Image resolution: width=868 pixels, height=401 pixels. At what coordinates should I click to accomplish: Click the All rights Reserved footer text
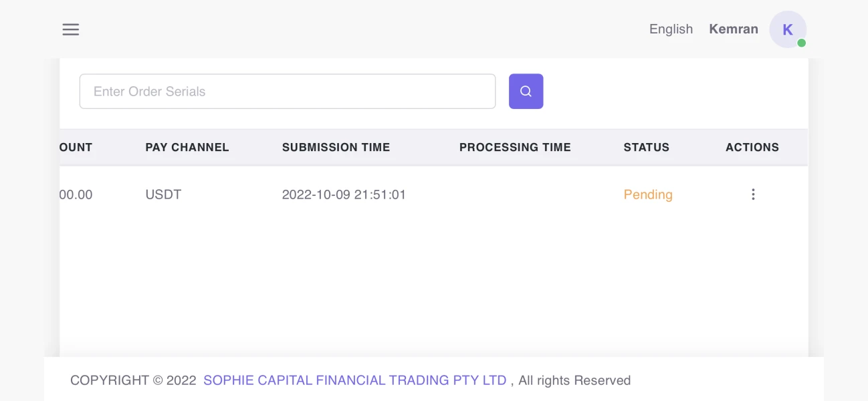(574, 380)
